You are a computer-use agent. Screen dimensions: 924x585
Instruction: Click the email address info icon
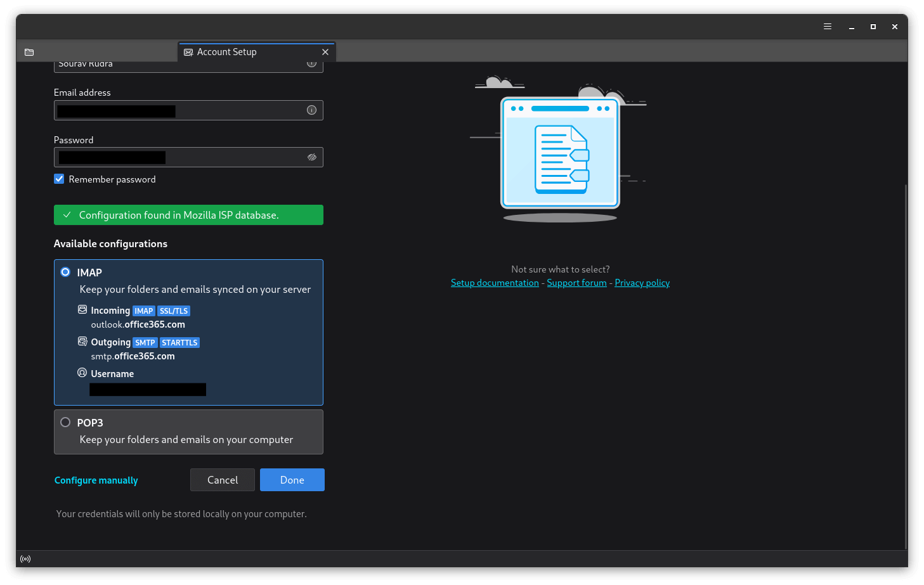[311, 110]
